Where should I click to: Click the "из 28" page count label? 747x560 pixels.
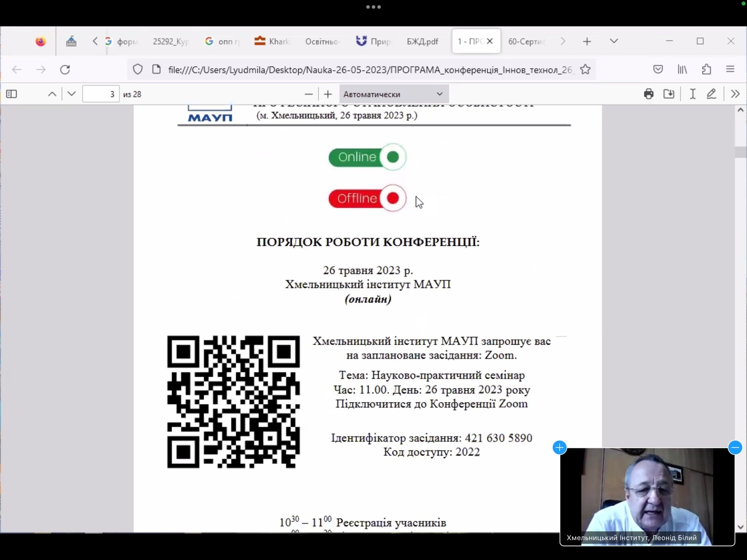(132, 94)
